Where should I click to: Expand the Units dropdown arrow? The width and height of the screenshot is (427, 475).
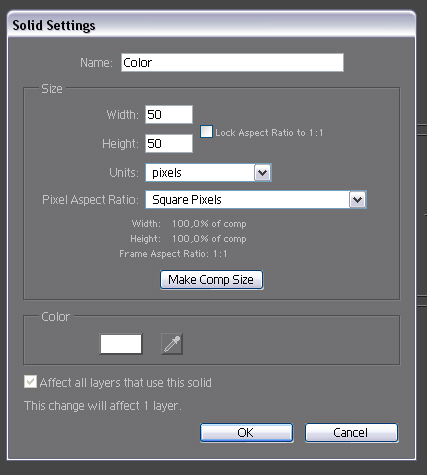262,173
